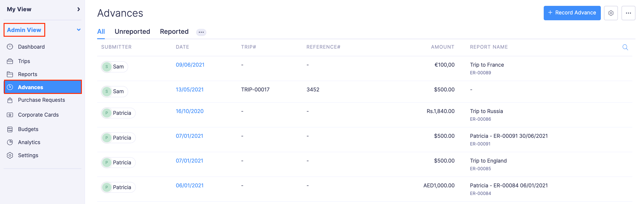Switch to the Reported tab

click(x=174, y=32)
